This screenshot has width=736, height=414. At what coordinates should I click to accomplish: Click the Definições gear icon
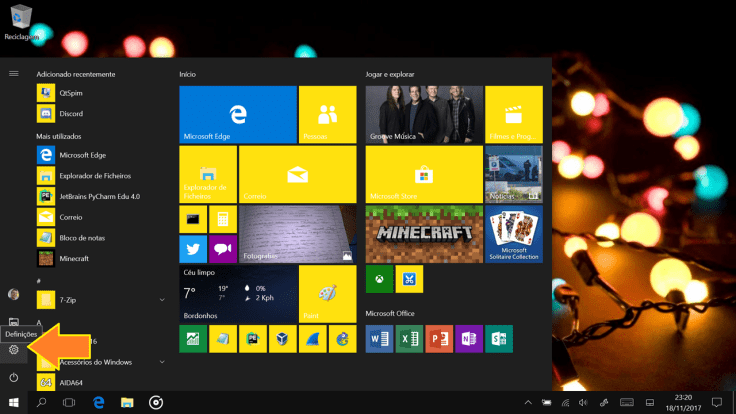14,349
